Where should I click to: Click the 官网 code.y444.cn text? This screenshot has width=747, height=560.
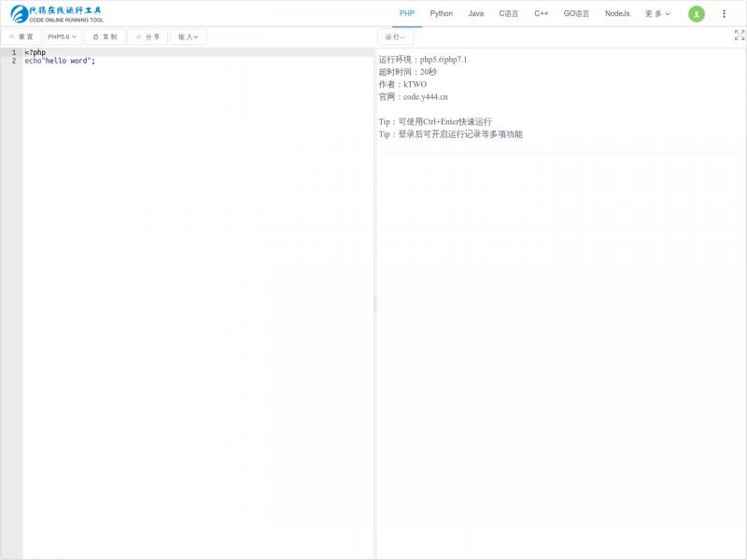(413, 97)
